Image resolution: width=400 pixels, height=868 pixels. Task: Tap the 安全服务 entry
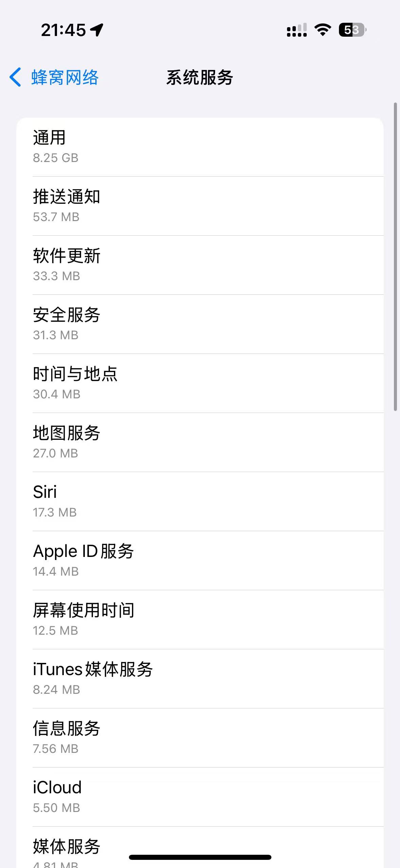tap(200, 324)
